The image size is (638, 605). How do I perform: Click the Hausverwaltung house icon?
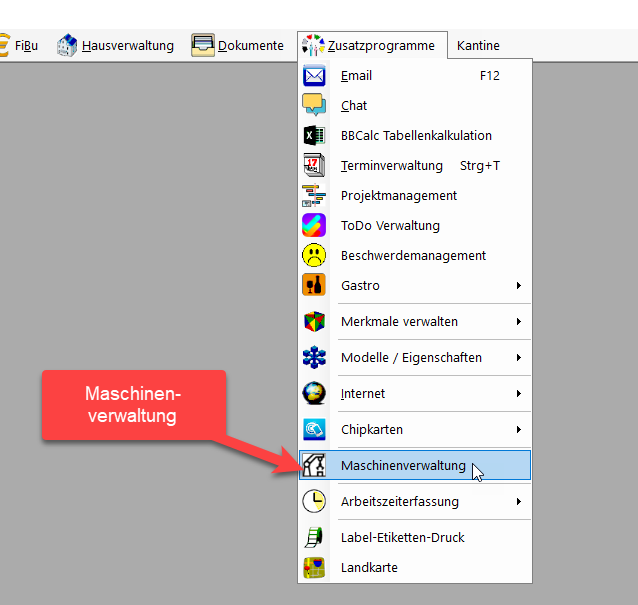pyautogui.click(x=67, y=45)
